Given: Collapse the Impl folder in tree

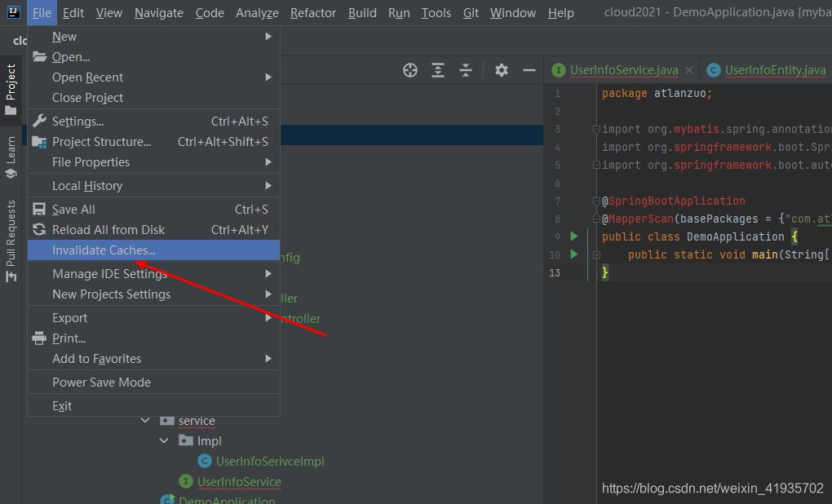Looking at the screenshot, I should pos(164,440).
